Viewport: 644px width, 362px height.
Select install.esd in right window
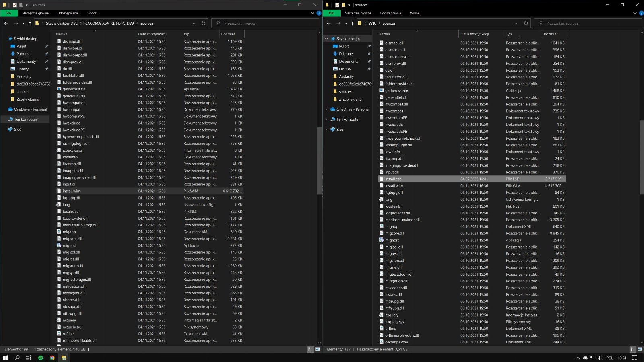tap(472, 179)
